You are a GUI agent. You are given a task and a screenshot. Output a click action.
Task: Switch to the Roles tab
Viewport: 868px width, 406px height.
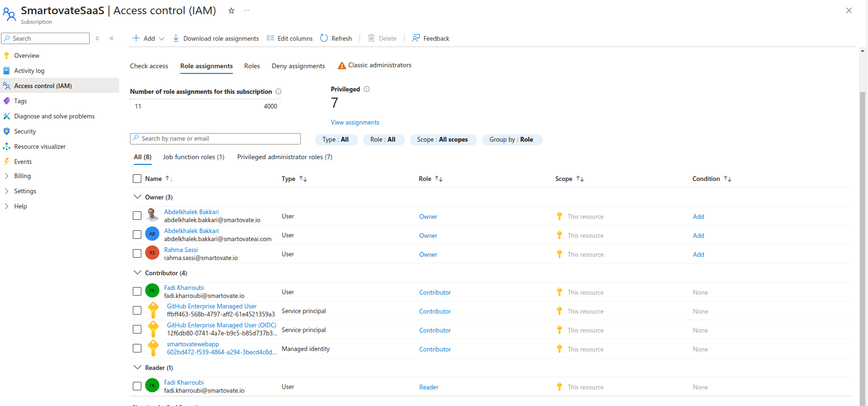coord(252,66)
